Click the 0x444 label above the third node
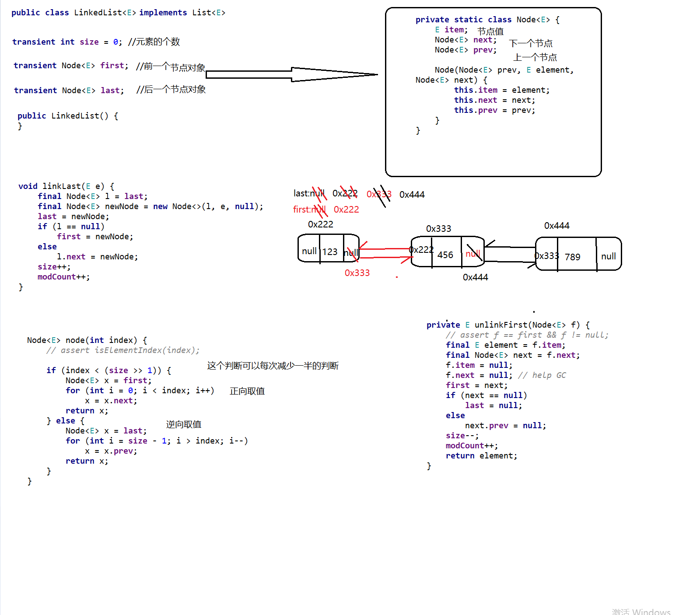The width and height of the screenshot is (700, 615). point(556,226)
